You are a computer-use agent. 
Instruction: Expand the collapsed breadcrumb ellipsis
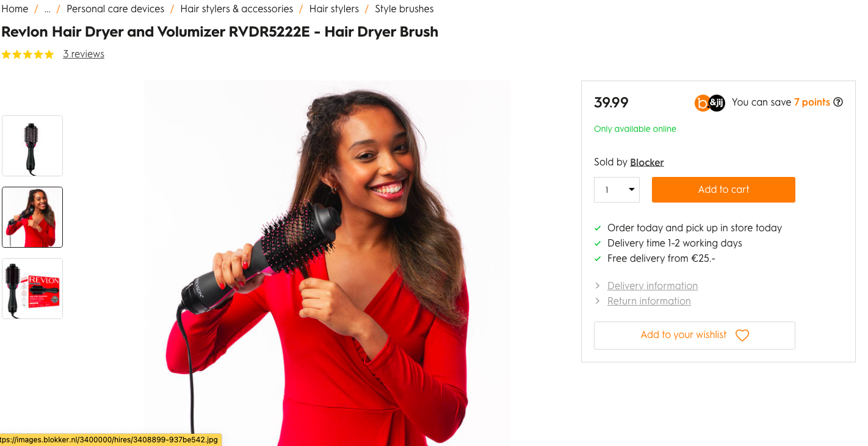(x=47, y=9)
